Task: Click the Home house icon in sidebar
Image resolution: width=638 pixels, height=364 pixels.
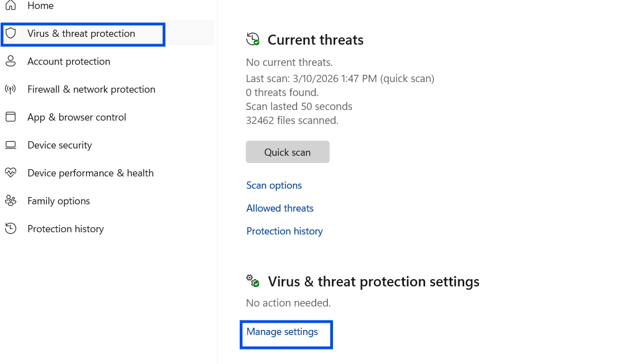Action: click(10, 6)
